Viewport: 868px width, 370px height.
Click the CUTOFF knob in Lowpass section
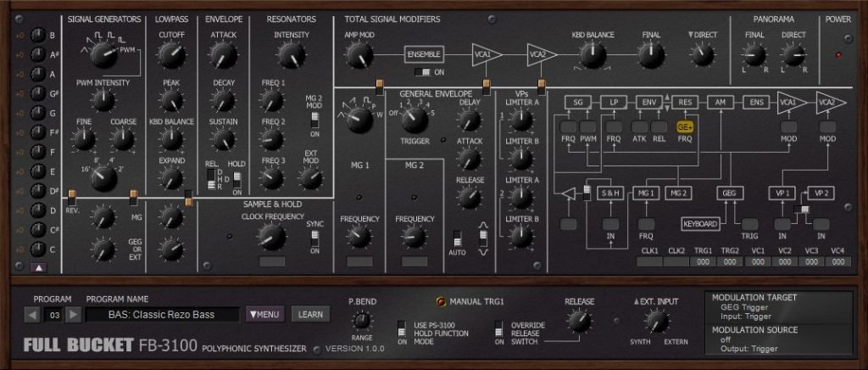171,55
